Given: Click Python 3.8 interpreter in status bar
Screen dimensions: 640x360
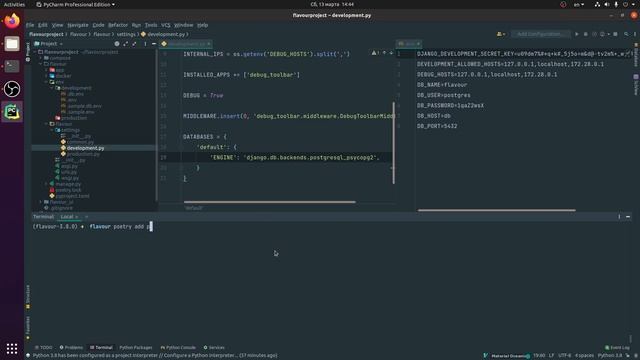Looking at the screenshot, I should [609, 356].
